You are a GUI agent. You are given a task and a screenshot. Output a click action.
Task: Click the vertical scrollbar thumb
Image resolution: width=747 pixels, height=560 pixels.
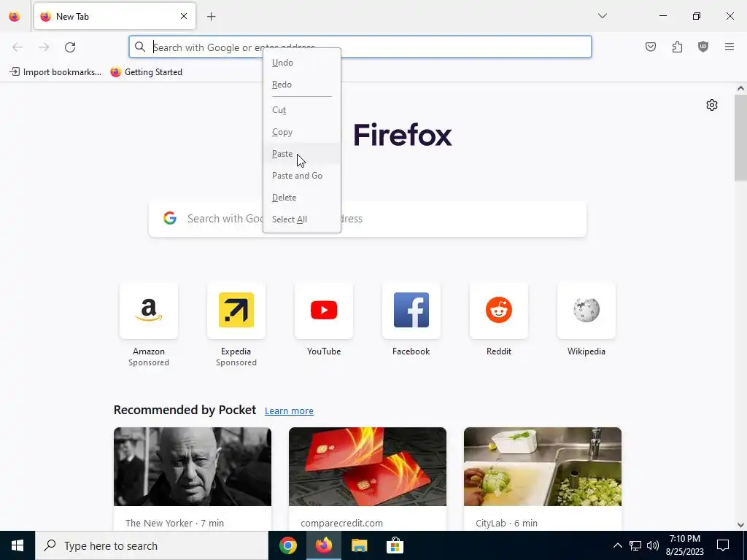coord(740,138)
